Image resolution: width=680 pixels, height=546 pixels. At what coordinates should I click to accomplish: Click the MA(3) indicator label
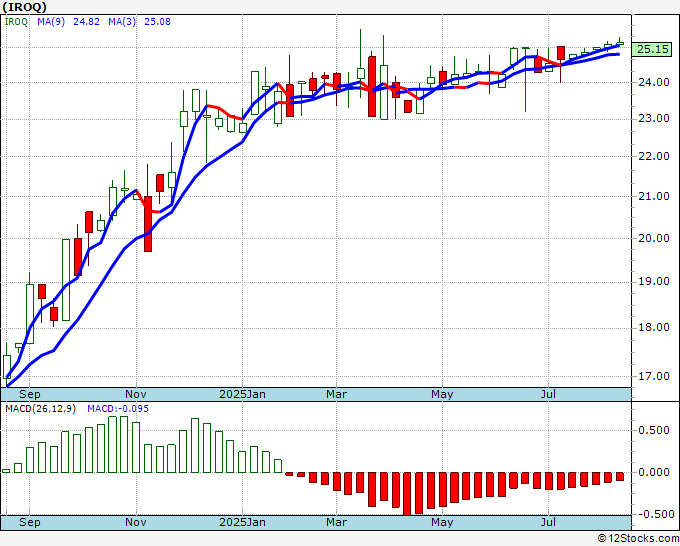pos(122,22)
